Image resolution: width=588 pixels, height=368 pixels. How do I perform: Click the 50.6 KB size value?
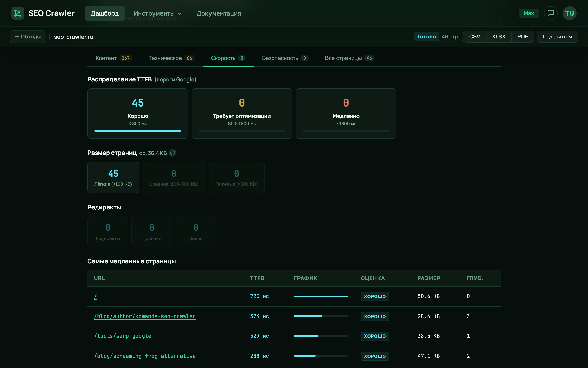coord(429,296)
